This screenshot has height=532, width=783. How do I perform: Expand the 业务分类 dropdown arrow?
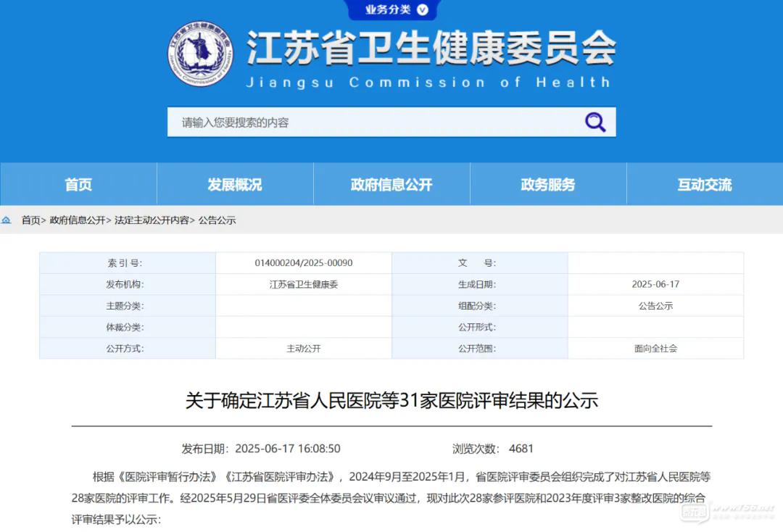coord(423,9)
